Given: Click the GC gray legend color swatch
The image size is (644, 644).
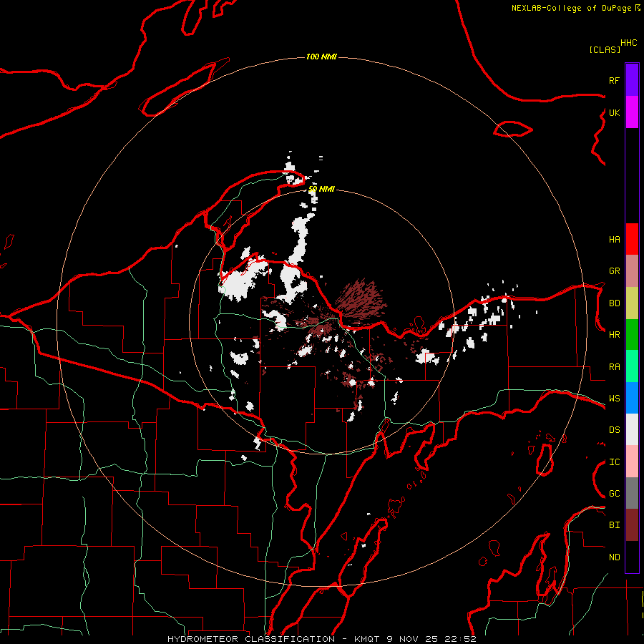Looking at the screenshot, I should click(632, 493).
